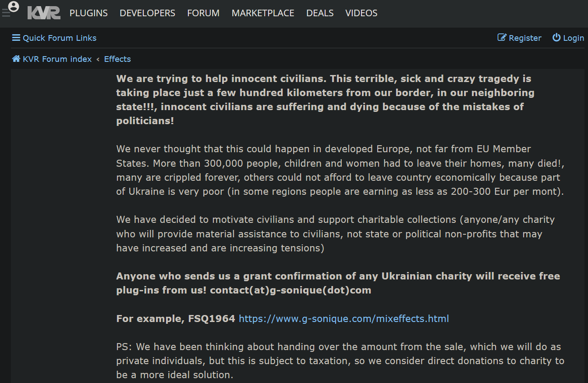Open the PLUGINS menu

(89, 13)
